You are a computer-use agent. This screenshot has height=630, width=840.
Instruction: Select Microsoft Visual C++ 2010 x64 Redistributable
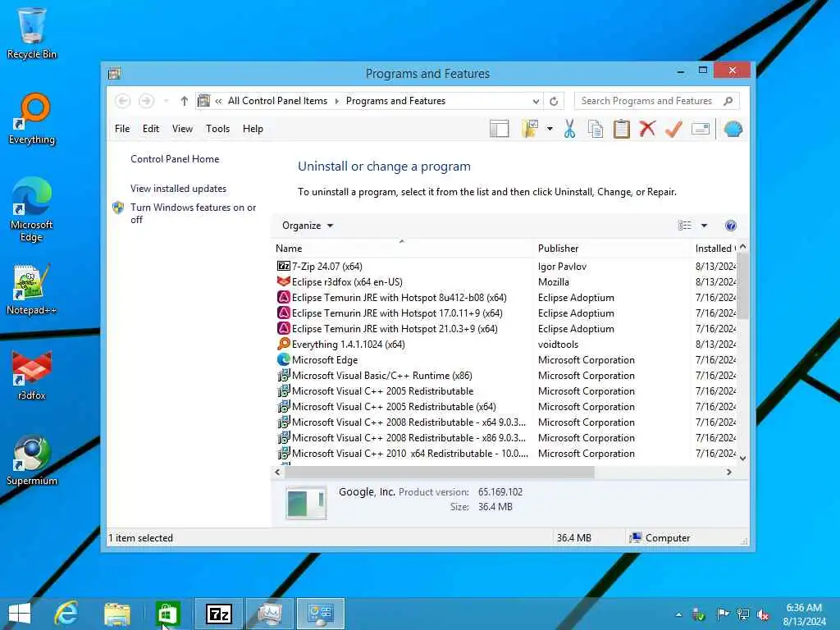coord(505,453)
